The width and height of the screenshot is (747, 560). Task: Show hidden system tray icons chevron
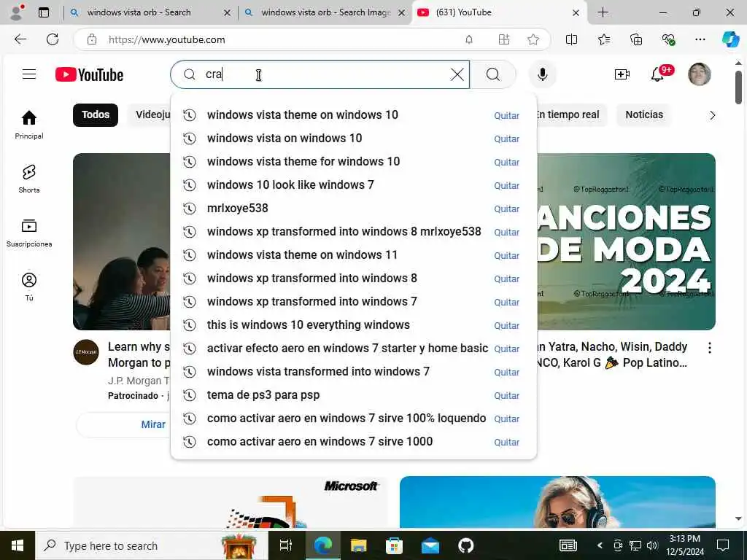pos(600,545)
